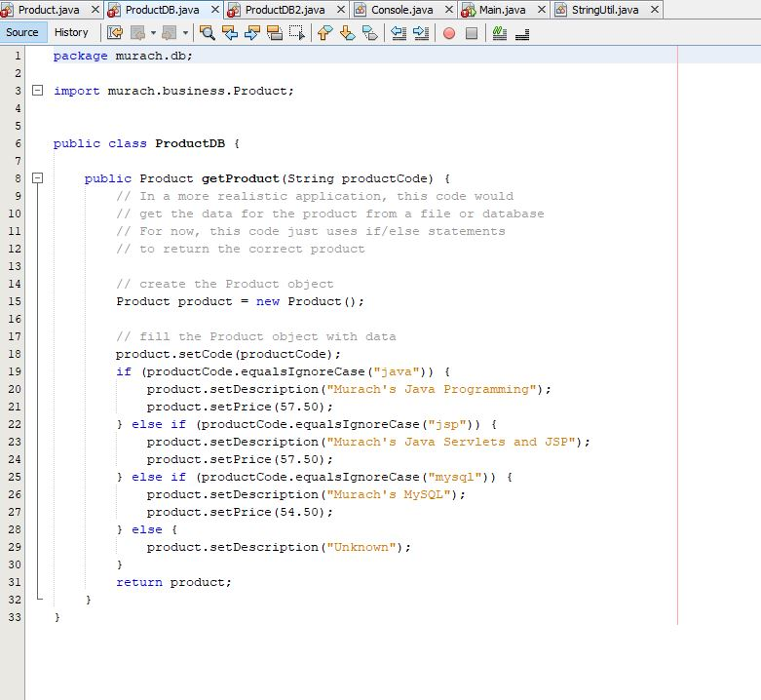Click the "Unknown" string literal
The height and width of the screenshot is (700, 761).
tap(361, 547)
